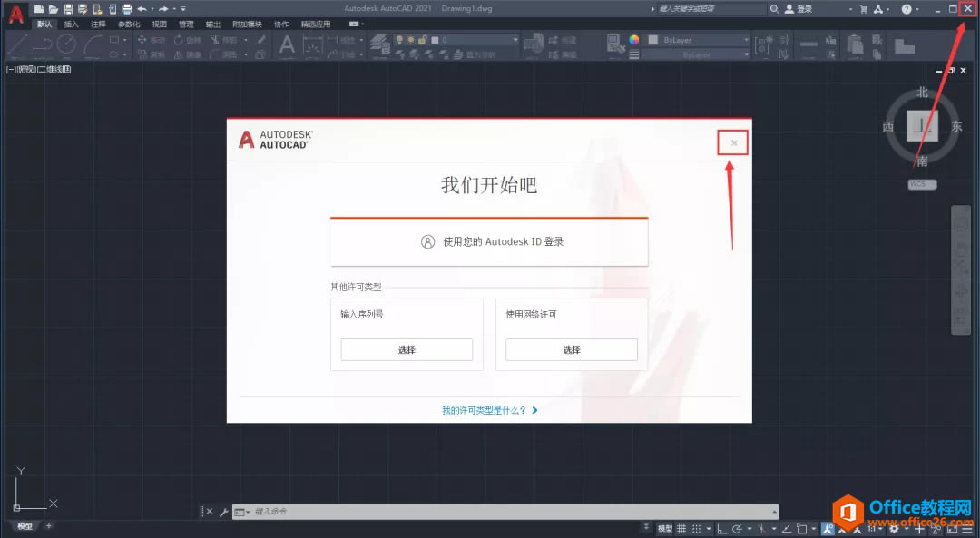Viewport: 980px width, 538px height.
Task: Select the Line drawing tool
Action: click(x=17, y=45)
